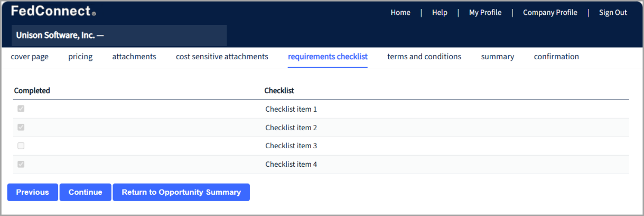Open the FedConnect logo home link
The width and height of the screenshot is (644, 216).
pyautogui.click(x=53, y=12)
